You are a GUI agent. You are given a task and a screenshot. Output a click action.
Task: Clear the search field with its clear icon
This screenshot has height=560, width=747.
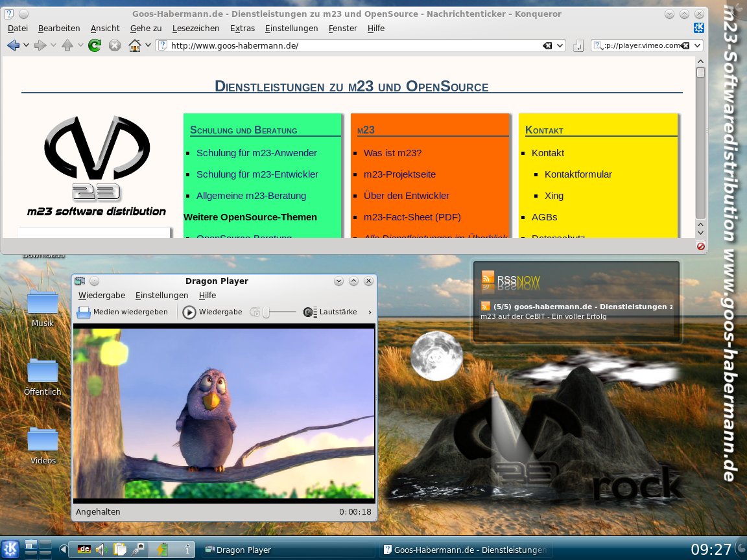point(685,46)
